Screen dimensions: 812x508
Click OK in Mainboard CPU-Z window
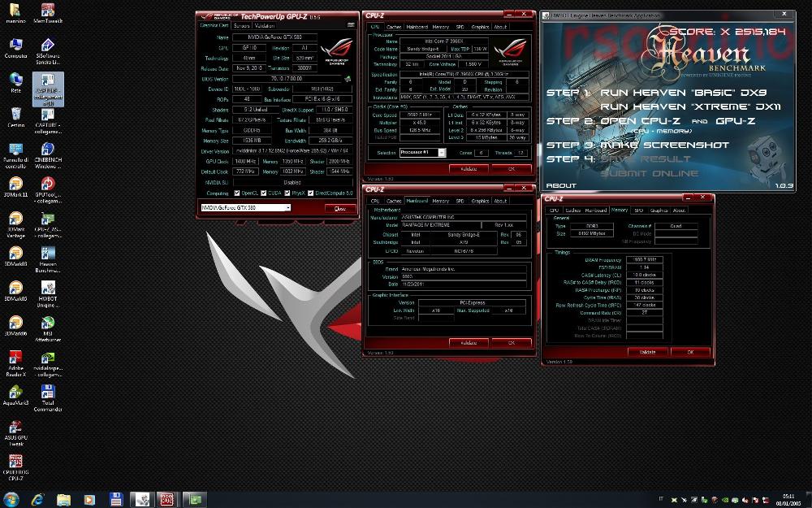(x=511, y=343)
